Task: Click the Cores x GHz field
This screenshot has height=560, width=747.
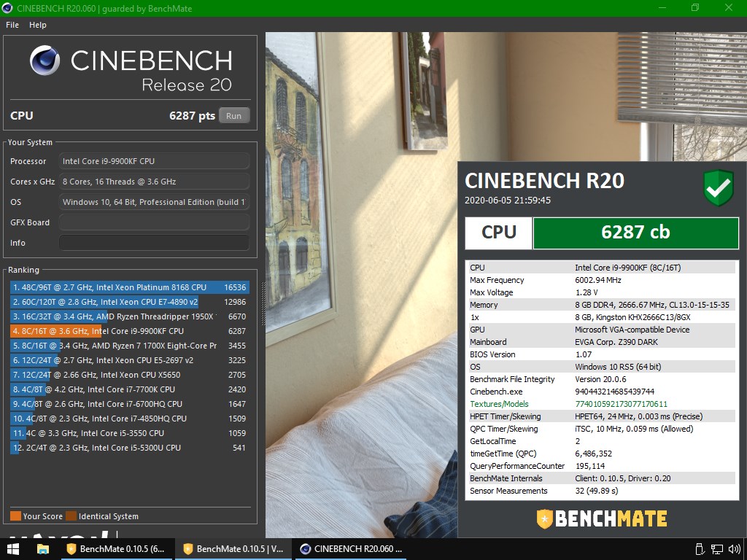Action: 154,182
